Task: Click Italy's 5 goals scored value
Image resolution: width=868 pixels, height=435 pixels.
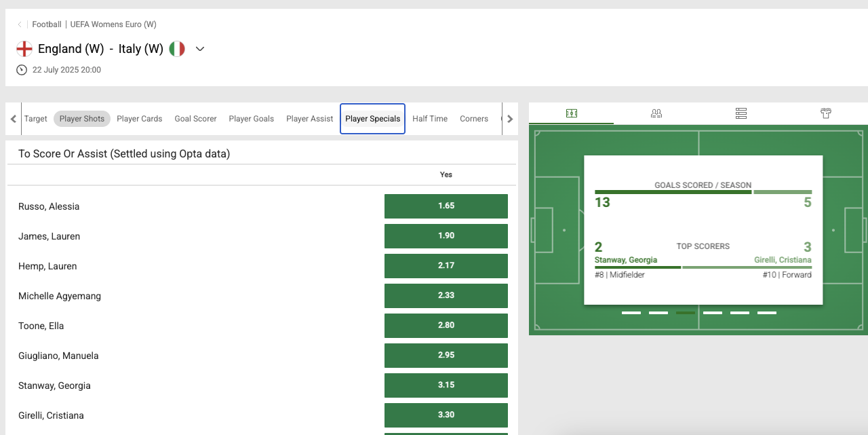Action: click(x=808, y=202)
